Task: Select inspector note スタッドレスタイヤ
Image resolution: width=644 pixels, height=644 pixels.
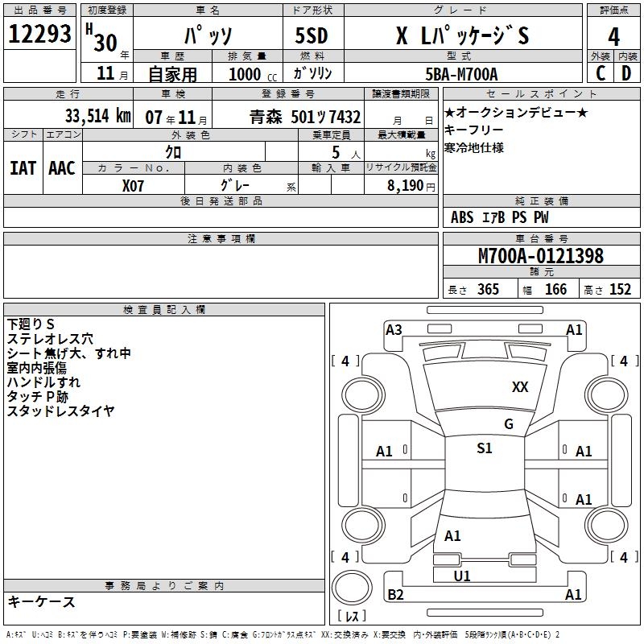Action: 61,411
